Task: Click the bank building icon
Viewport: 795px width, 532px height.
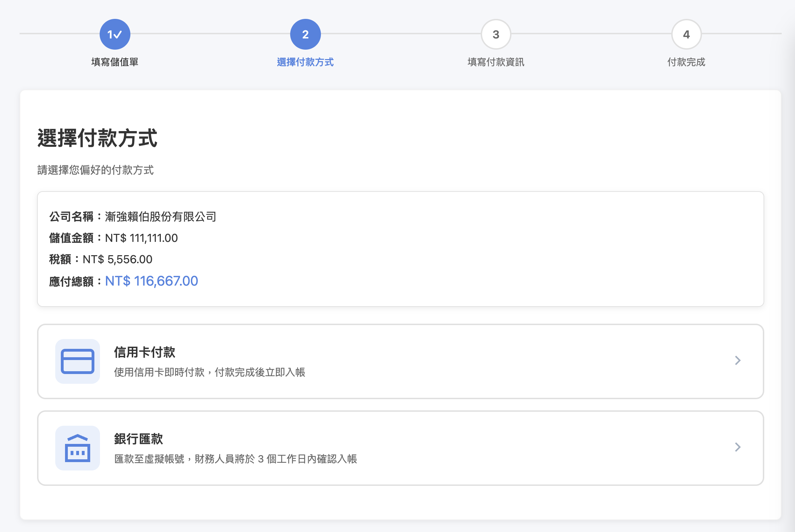Action: (x=78, y=448)
